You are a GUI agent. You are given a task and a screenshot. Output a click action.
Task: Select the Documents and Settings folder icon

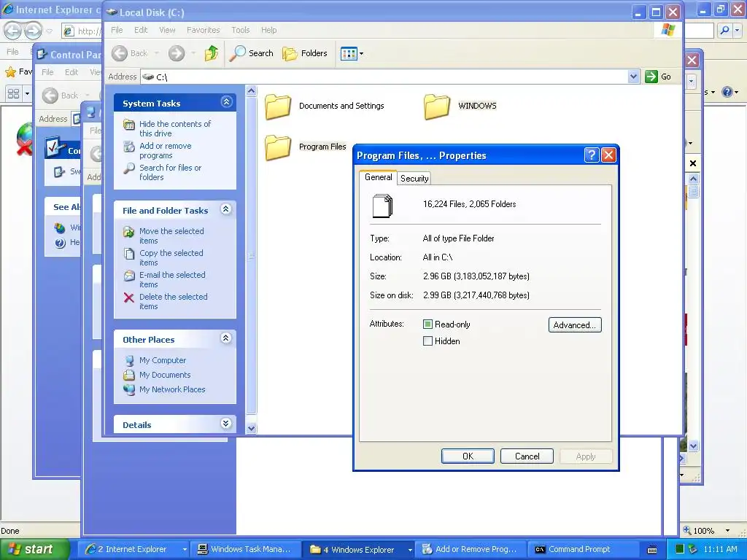point(278,106)
